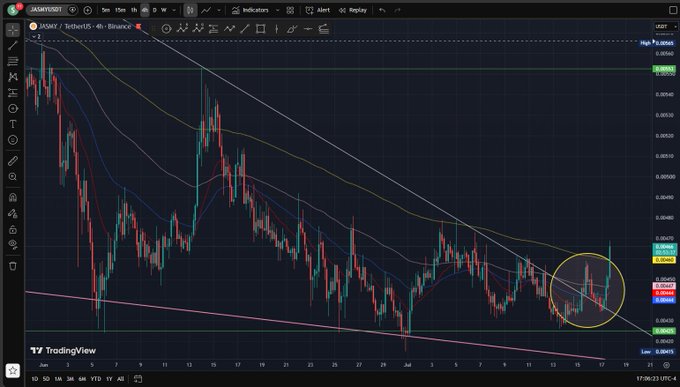Select trend line in favorites toolbar
This screenshot has height=387, width=680.
(x=245, y=29)
